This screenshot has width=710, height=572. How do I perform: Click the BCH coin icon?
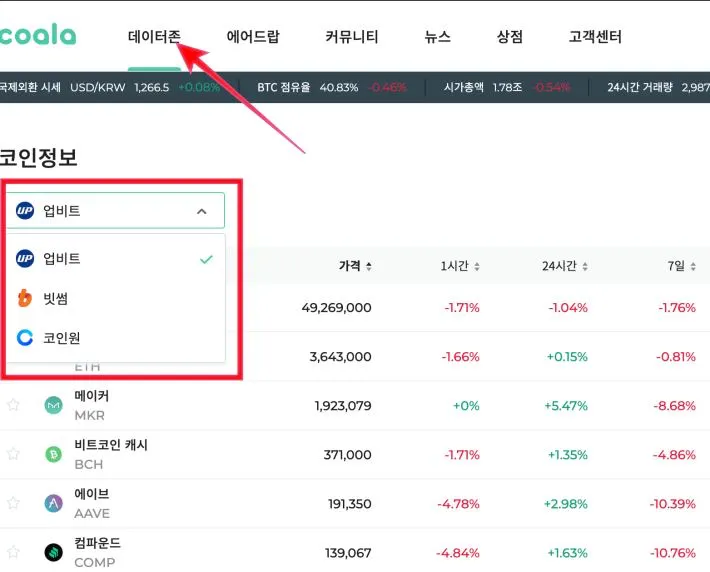coord(53,454)
